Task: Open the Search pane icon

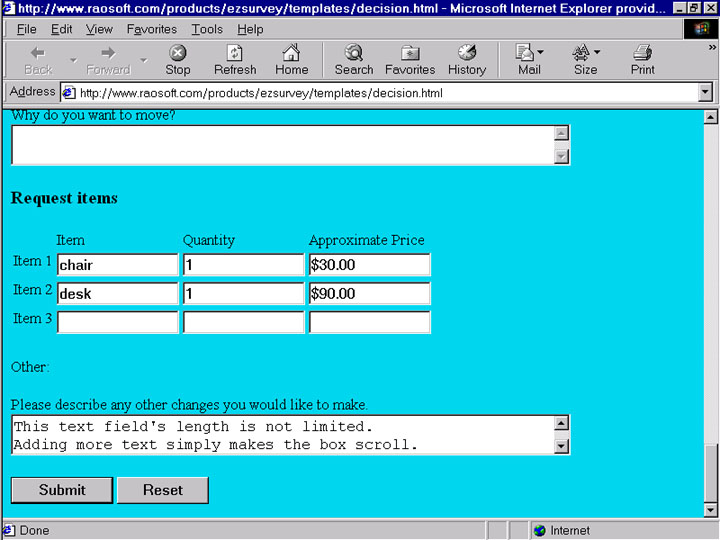Action: [354, 53]
